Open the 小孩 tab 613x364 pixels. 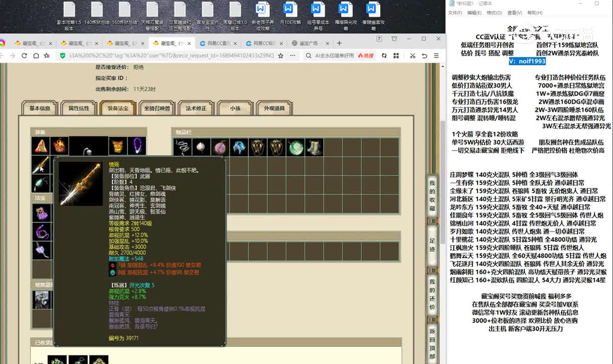(235, 108)
